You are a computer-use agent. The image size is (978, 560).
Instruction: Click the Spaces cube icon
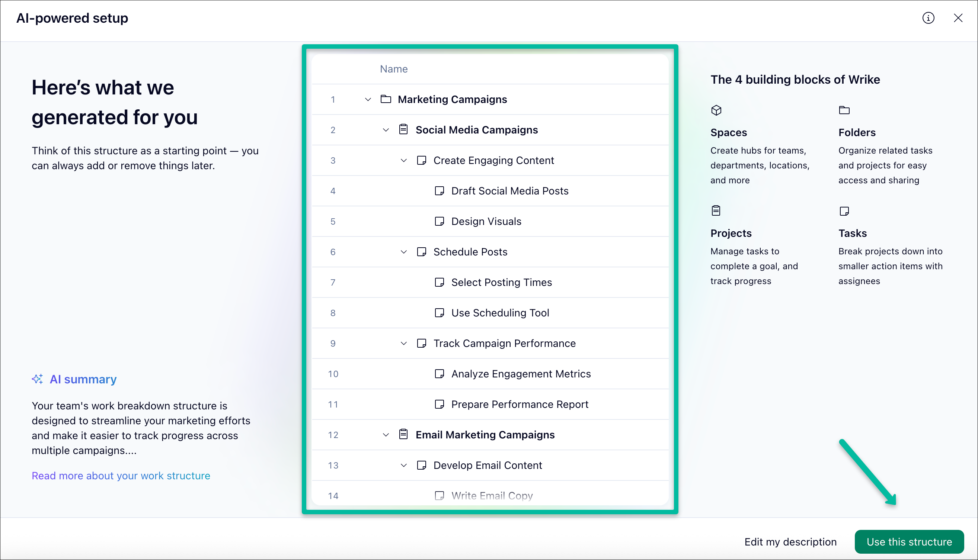click(716, 110)
